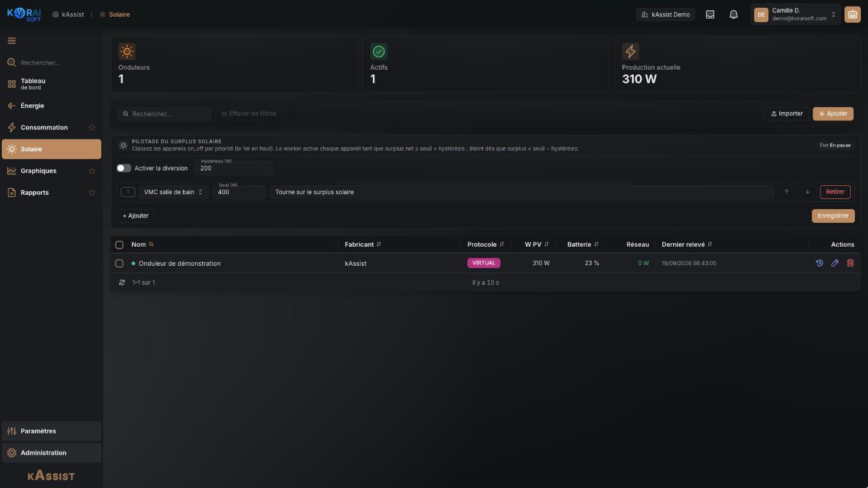
Task: Open the notifications bell
Action: click(x=734, y=14)
